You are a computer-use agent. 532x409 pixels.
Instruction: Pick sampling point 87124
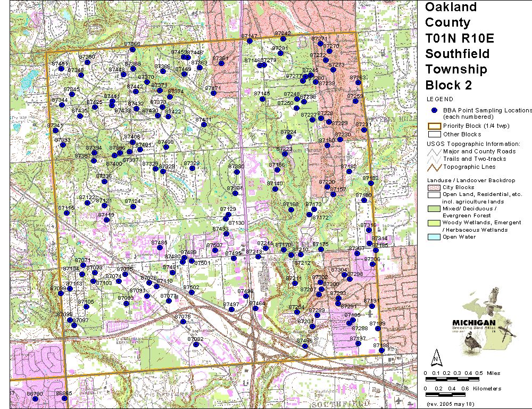[x=133, y=207]
